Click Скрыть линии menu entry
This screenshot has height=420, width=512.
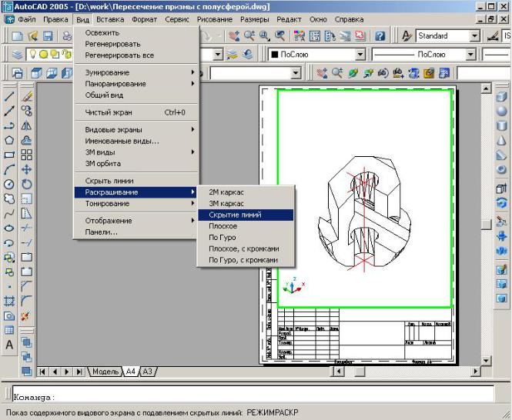136,181
